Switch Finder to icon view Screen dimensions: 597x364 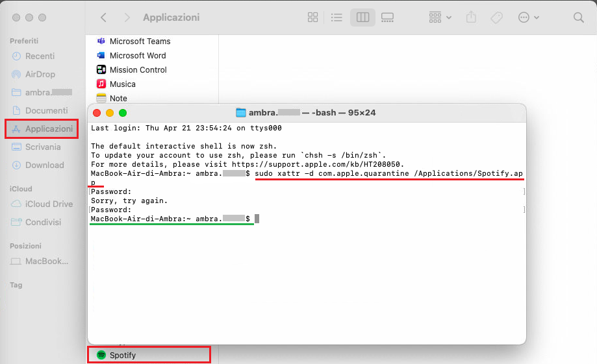[x=312, y=18]
